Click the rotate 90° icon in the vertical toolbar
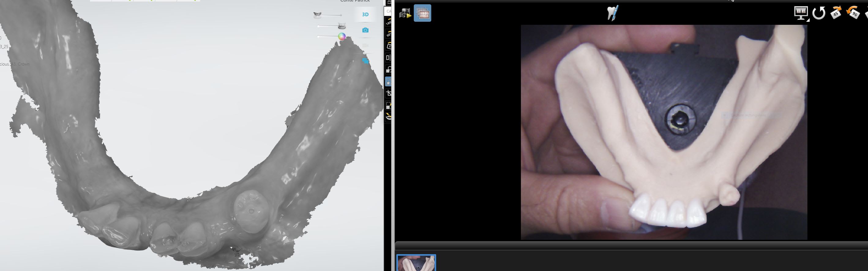The height and width of the screenshot is (271, 868). 388,34
